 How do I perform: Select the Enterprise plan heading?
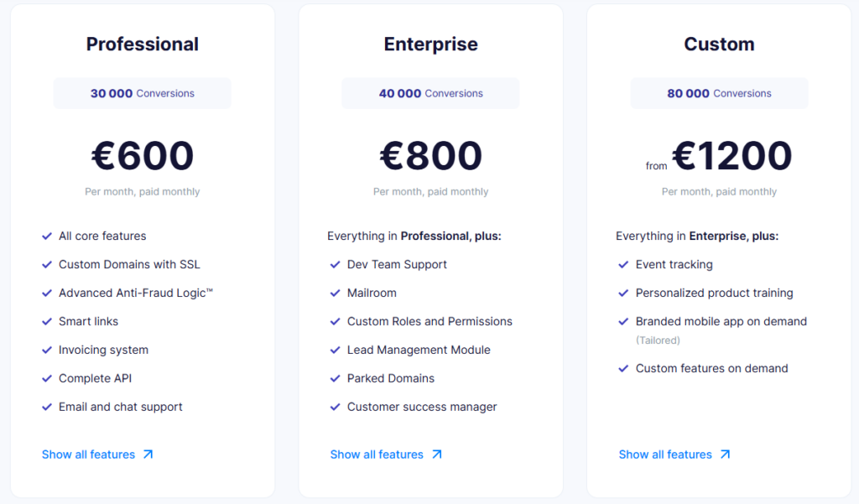(x=430, y=44)
